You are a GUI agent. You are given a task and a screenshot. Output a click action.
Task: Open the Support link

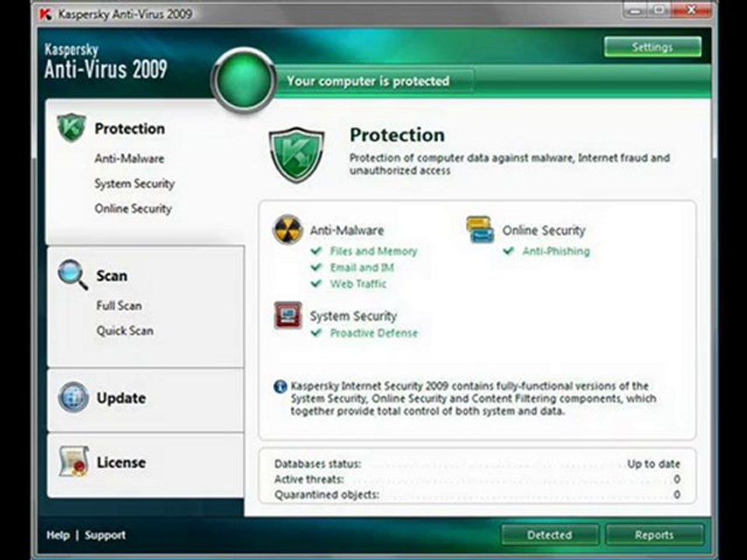tap(105, 535)
